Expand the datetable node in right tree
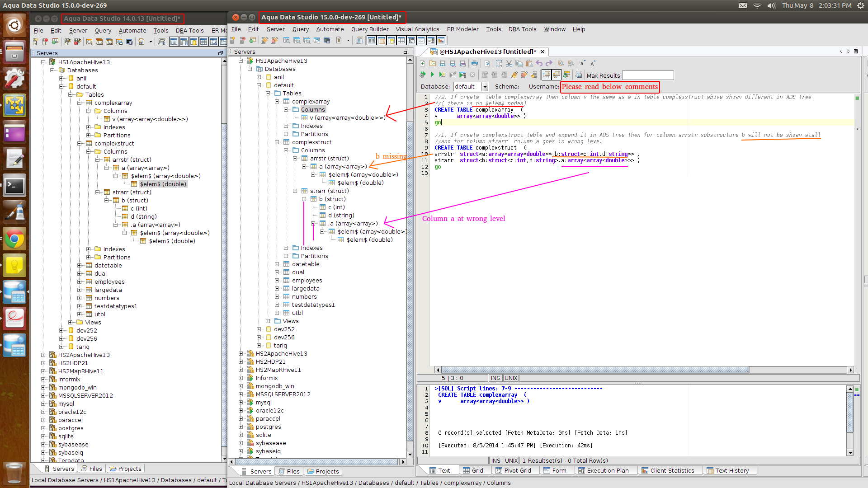868x488 pixels. click(x=277, y=264)
